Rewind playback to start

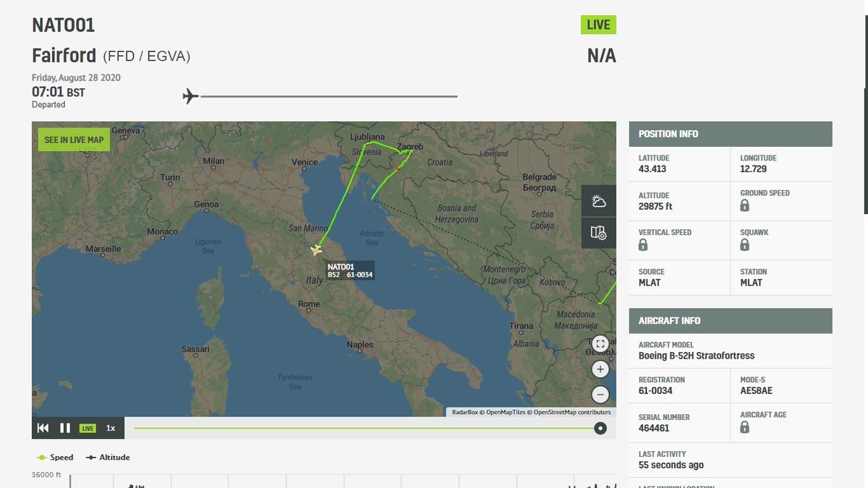[43, 428]
